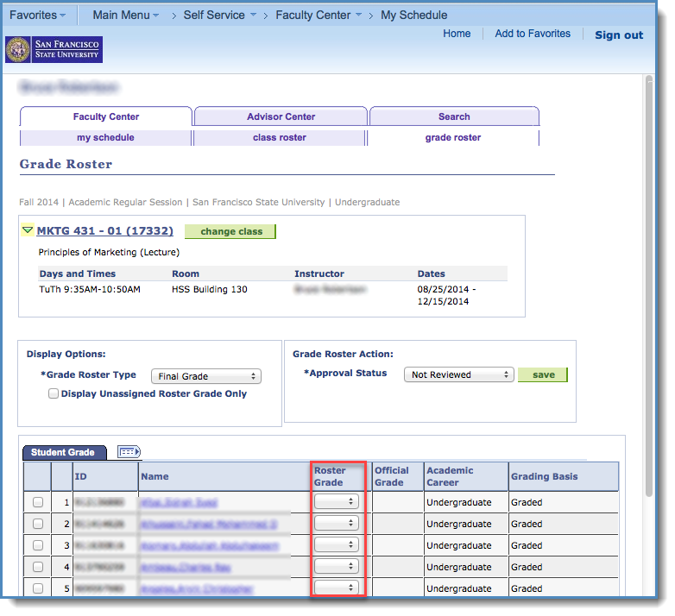Select the my schedule subtab
The height and width of the screenshot is (616, 675).
click(x=105, y=138)
